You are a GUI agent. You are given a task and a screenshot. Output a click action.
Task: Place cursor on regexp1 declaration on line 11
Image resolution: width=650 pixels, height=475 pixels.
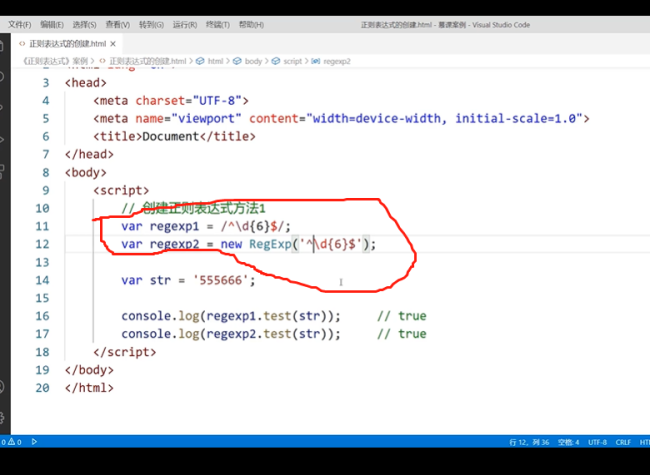(x=175, y=226)
